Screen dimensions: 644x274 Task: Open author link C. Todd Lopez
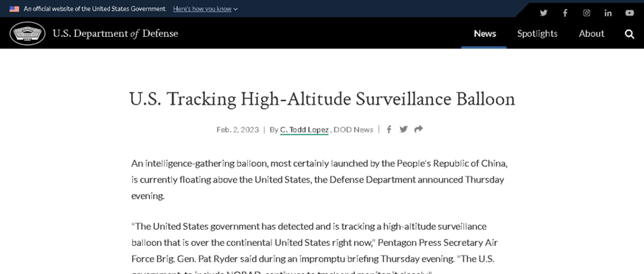click(x=305, y=130)
